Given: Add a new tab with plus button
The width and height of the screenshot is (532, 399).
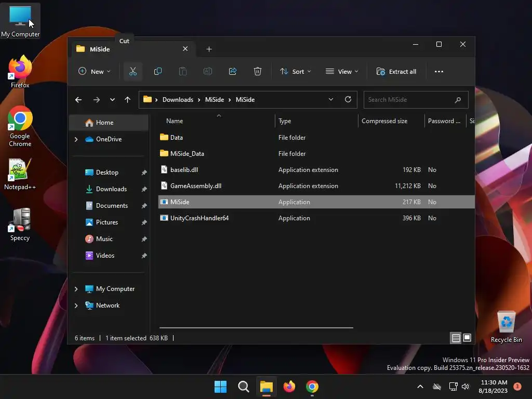Looking at the screenshot, I should click(x=209, y=49).
